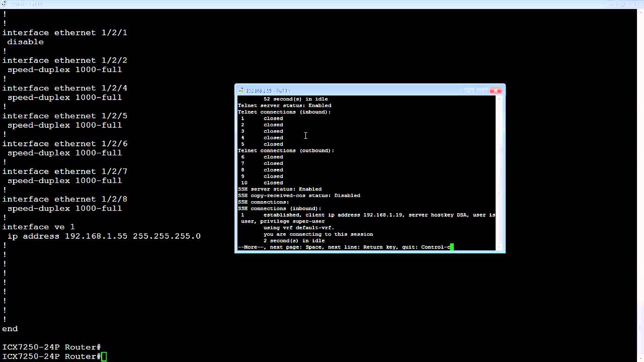644x362 pixels.
Task: Click the 'you are connecting to this session' line
Action: tap(318, 234)
